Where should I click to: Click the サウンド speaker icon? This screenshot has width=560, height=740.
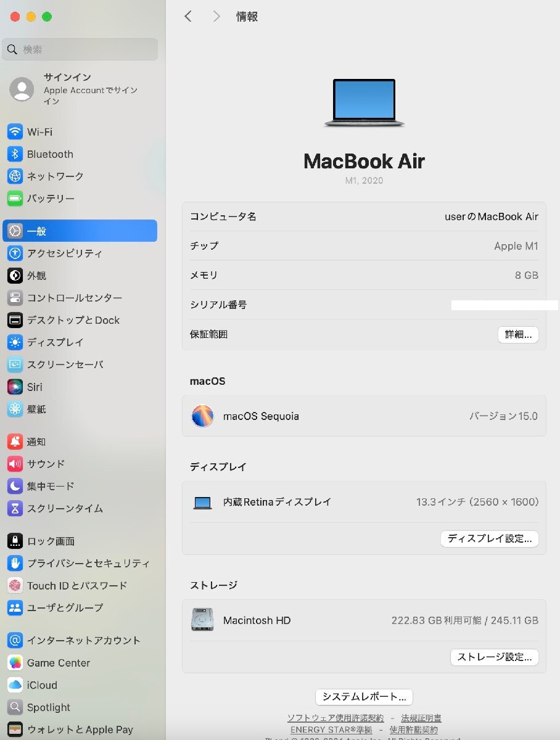click(15, 464)
